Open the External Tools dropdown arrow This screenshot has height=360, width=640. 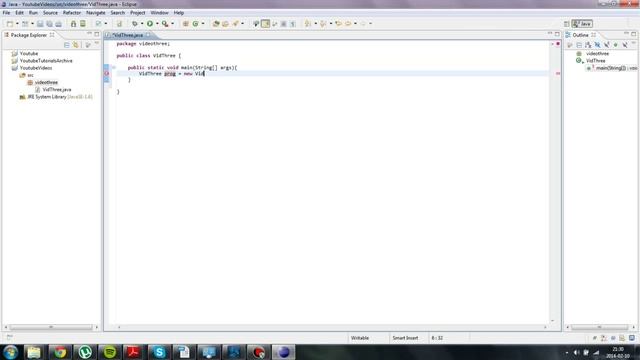click(x=173, y=24)
